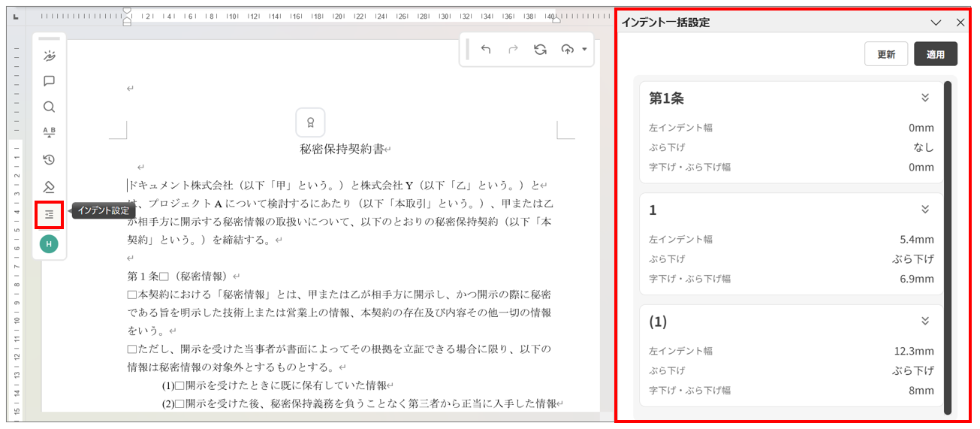Select the stamp tool above indent settings
Image resolution: width=980 pixels, height=429 pixels.
click(x=49, y=187)
